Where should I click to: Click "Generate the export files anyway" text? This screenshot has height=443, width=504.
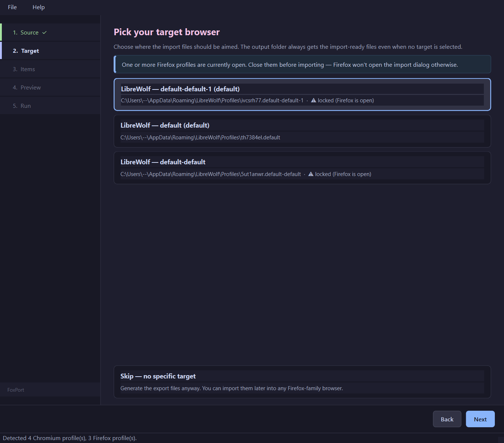[232, 388]
